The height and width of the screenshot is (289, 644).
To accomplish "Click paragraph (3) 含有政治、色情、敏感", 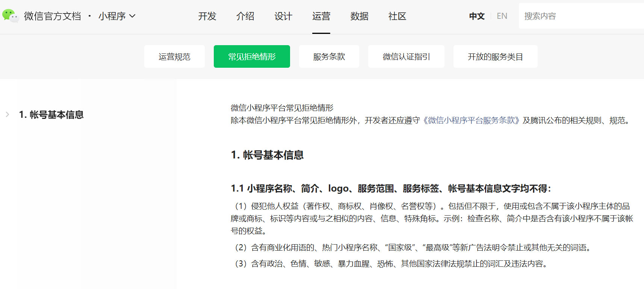I will (x=390, y=264).
